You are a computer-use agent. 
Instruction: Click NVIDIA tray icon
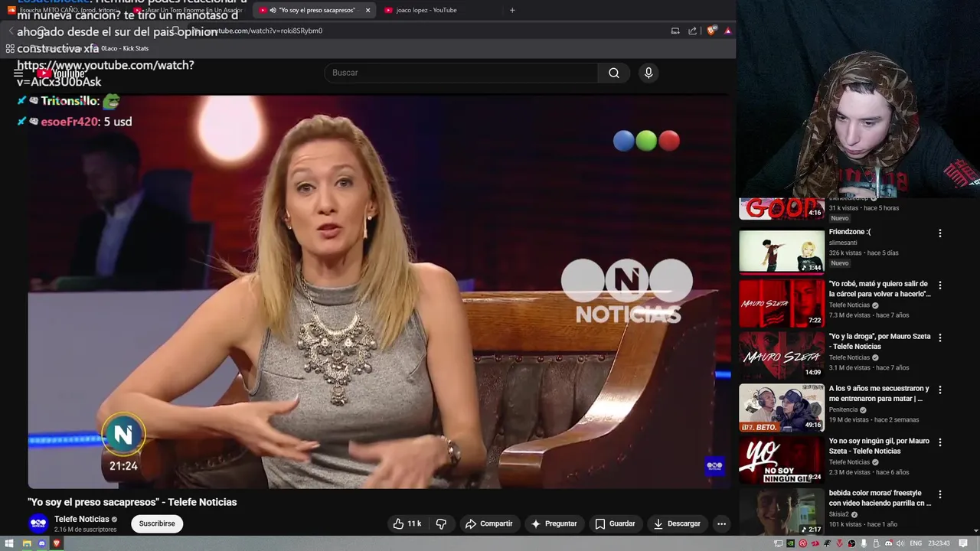click(790, 543)
